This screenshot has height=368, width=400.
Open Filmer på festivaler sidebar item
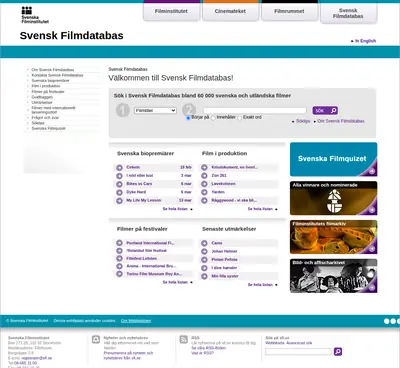click(x=48, y=92)
